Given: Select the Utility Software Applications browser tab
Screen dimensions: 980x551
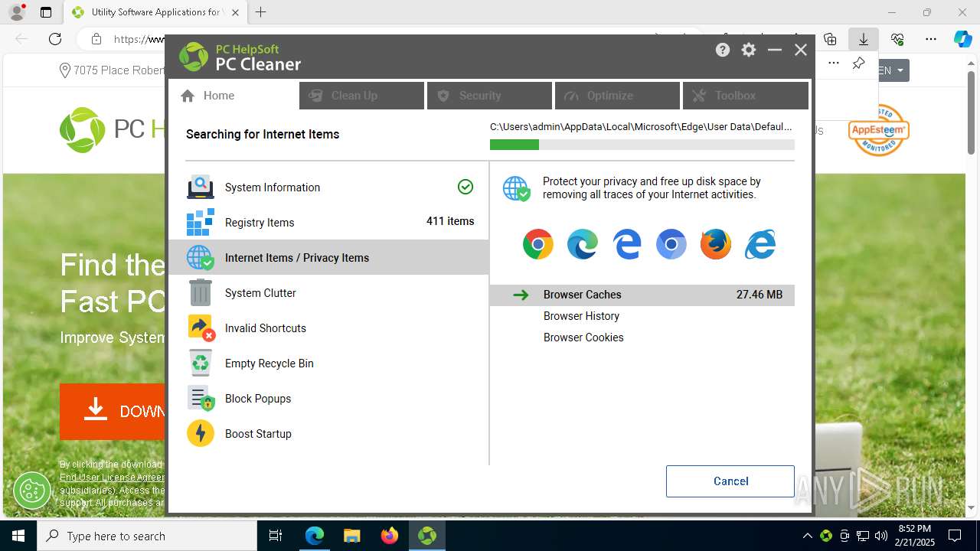Looking at the screenshot, I should click(155, 12).
